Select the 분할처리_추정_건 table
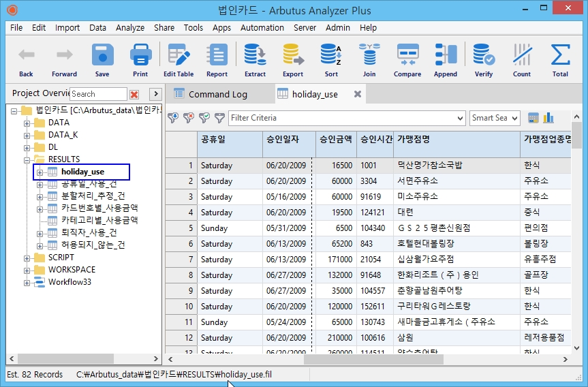The height and width of the screenshot is (387, 588). point(93,196)
